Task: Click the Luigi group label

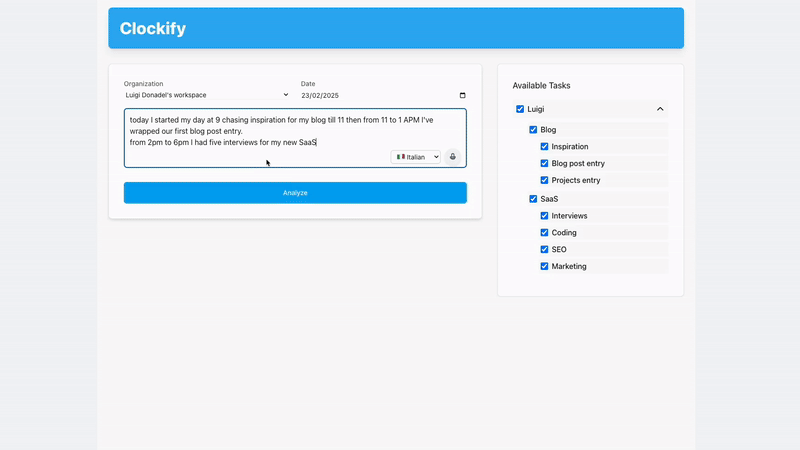Action: pyautogui.click(x=536, y=109)
